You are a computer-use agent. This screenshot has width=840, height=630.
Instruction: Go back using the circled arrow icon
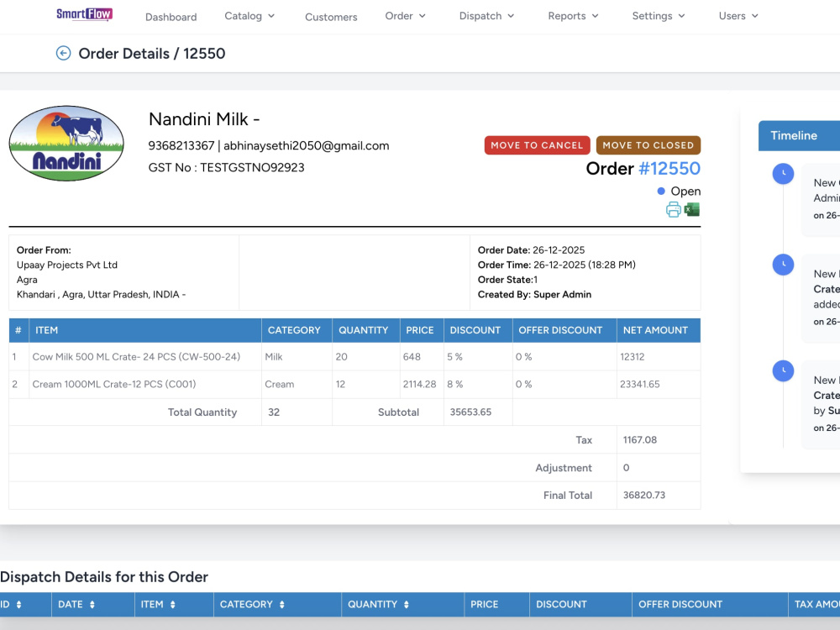coord(63,53)
